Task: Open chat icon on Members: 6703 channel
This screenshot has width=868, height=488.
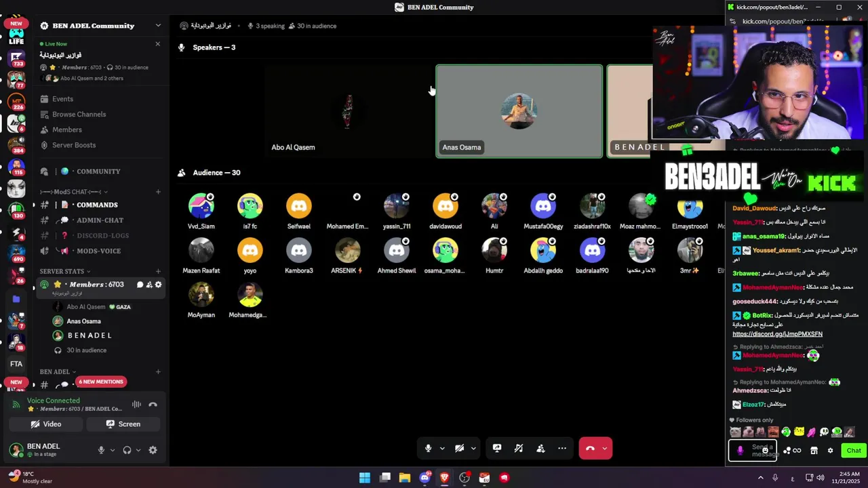Action: [140, 285]
